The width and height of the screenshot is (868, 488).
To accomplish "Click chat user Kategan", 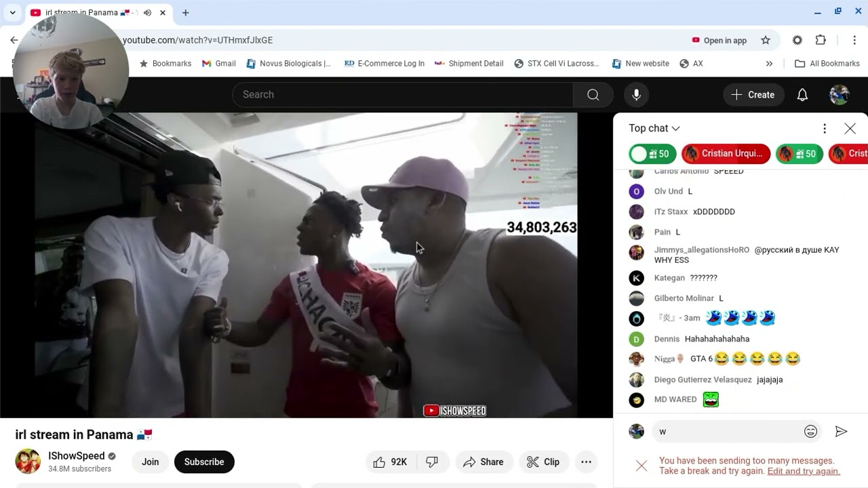I will [669, 278].
